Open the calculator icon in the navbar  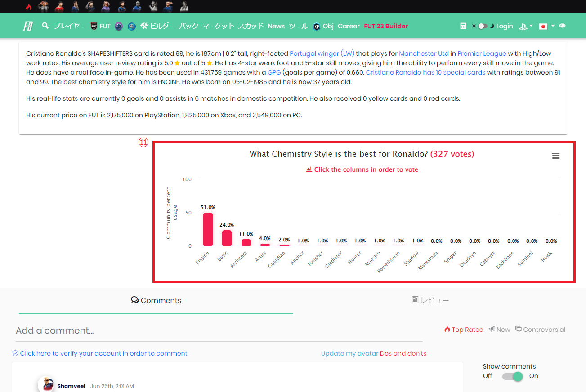[x=463, y=26]
